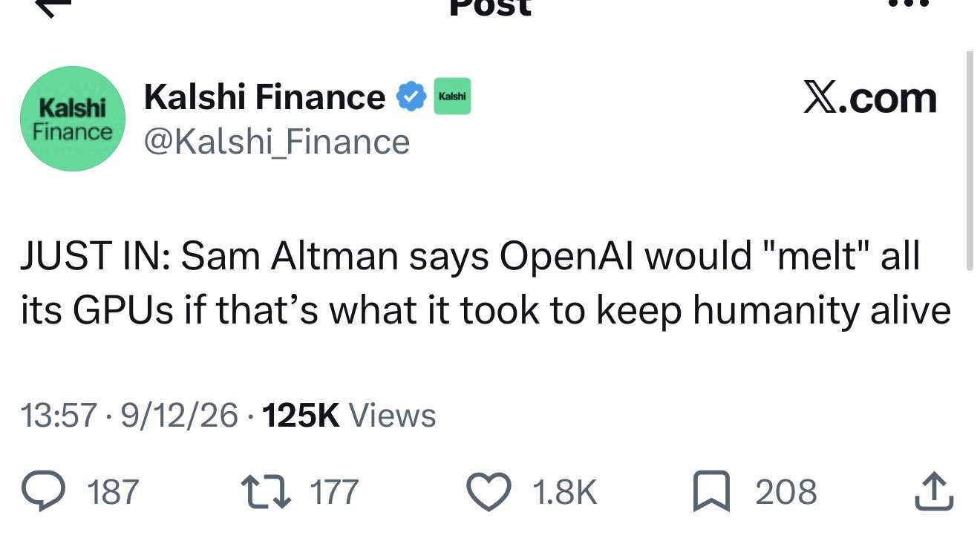Click the 187 replies count

tap(113, 492)
